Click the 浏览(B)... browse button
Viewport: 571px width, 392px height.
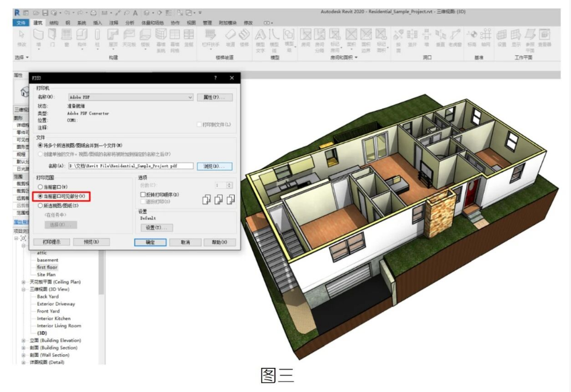pos(214,166)
